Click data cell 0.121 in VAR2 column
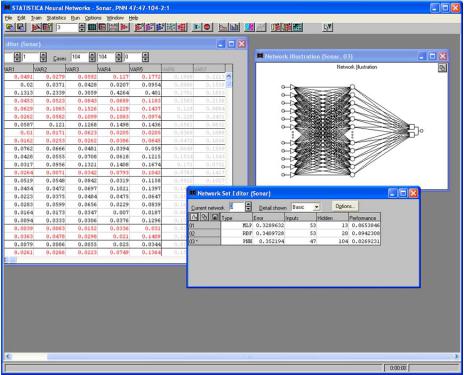The width and height of the screenshot is (464, 375). (x=49, y=125)
